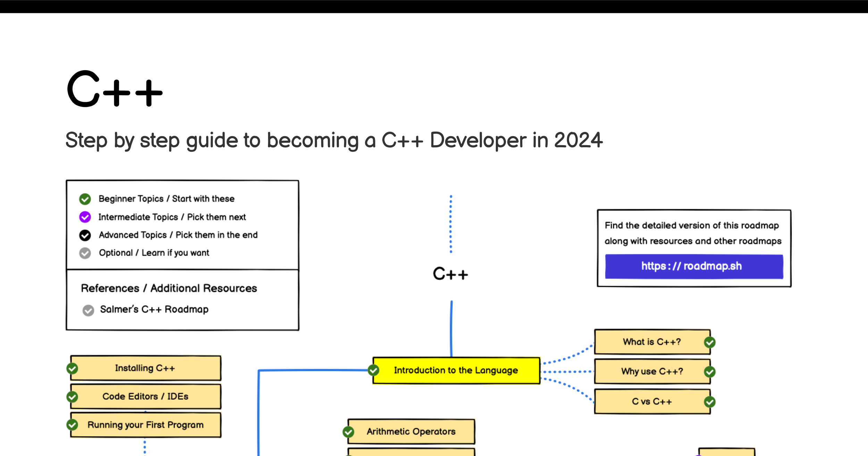Open Salmer's C++ Roadmap reference

(154, 309)
